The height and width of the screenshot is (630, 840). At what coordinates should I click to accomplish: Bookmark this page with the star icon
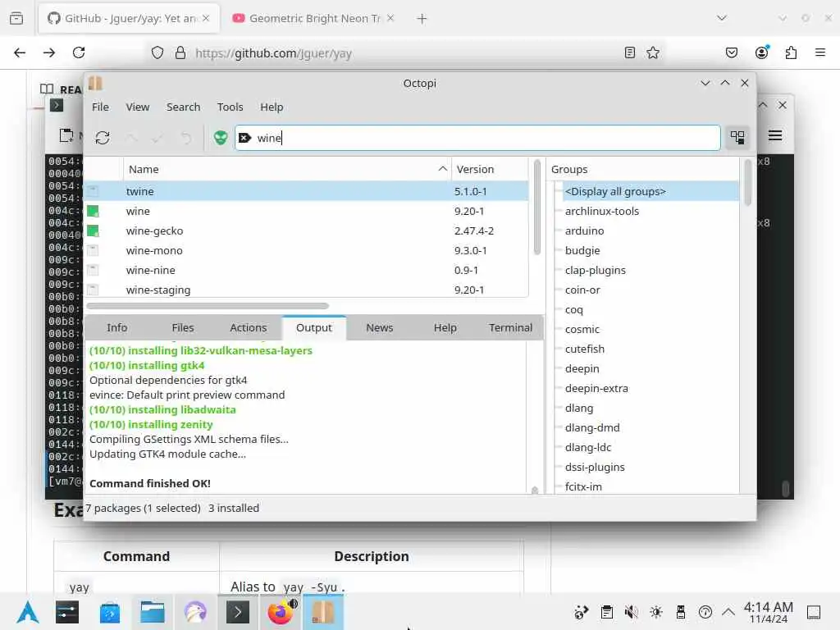click(x=652, y=52)
